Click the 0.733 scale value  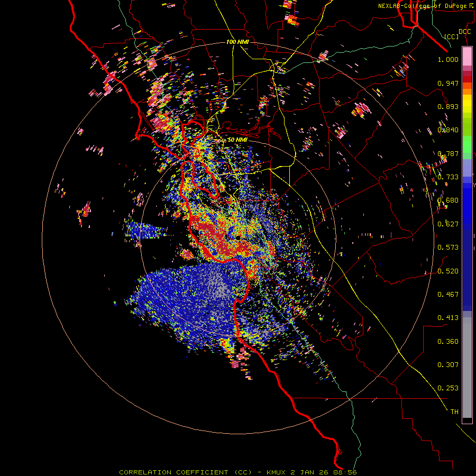pos(448,177)
